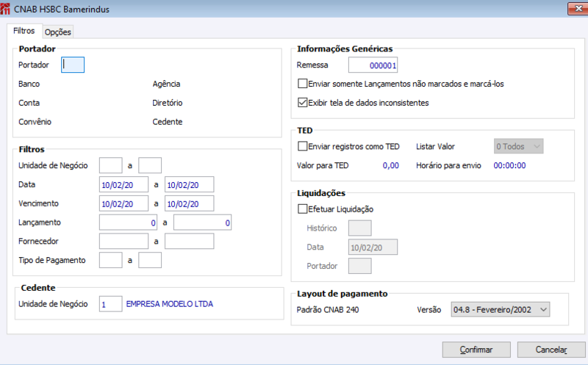Toggle Enviar registros como TED checkbox
This screenshot has height=365, width=588.
click(303, 147)
